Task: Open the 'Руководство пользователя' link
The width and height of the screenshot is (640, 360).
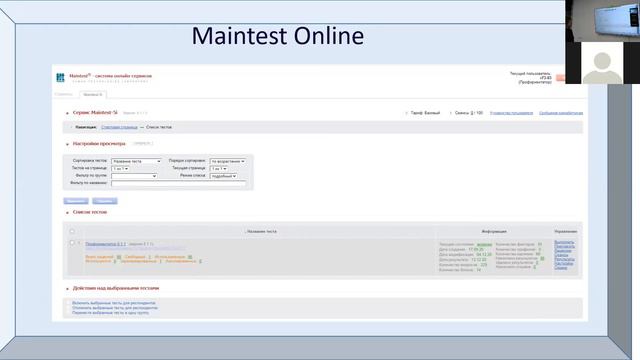Action: tap(511, 113)
